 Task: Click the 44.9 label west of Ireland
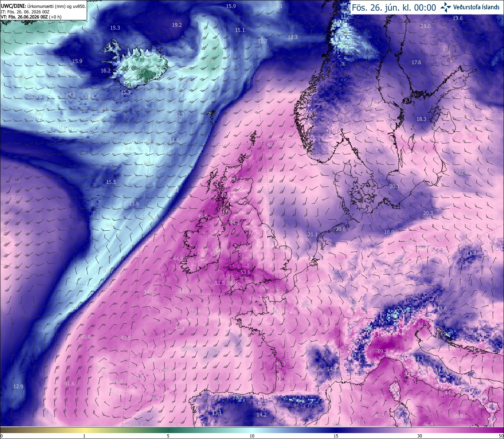pyautogui.click(x=178, y=259)
